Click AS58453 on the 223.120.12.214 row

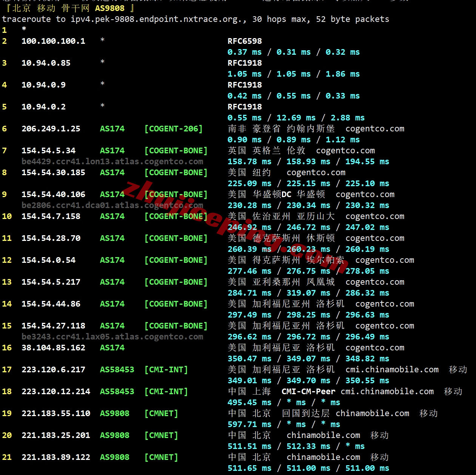117,392
